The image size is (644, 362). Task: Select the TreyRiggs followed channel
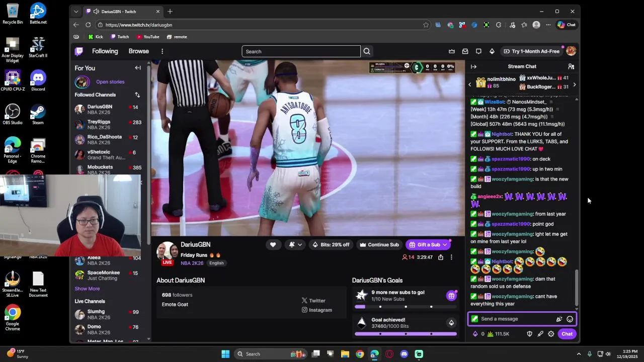(108, 125)
